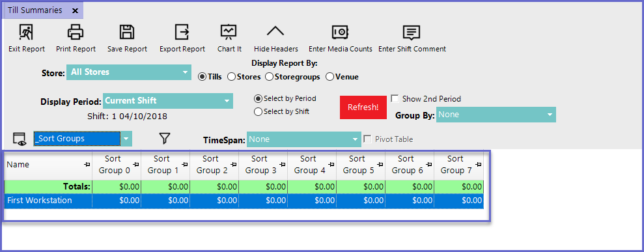Click the Enter Shift Comment icon
The height and width of the screenshot is (252, 644).
coord(412,32)
